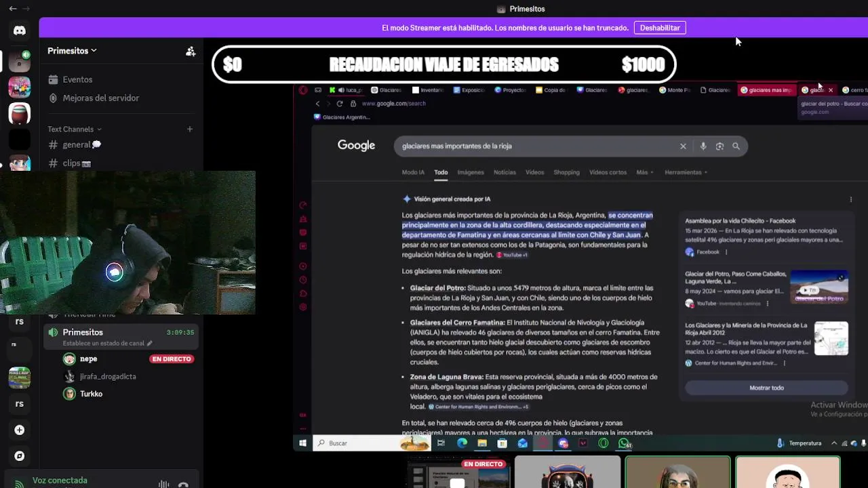Go back with Discord's back arrow
Viewport: 868px width, 488px height.
(13, 9)
